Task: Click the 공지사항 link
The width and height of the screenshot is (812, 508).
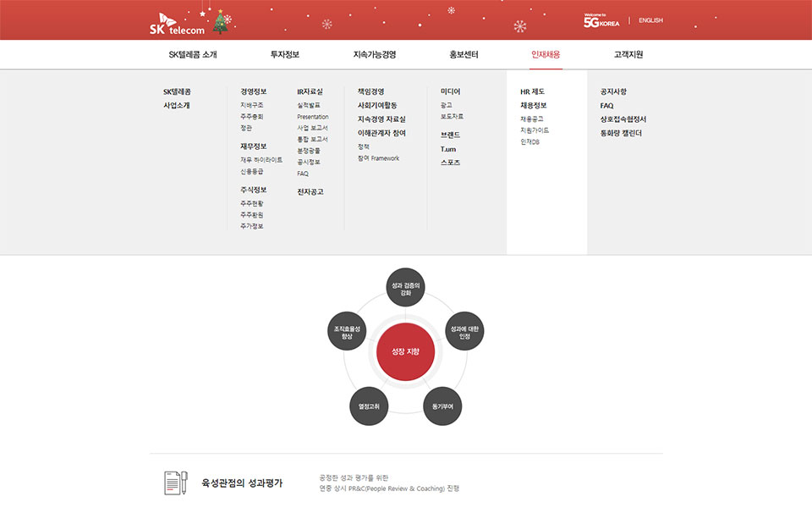Action: pyautogui.click(x=613, y=91)
